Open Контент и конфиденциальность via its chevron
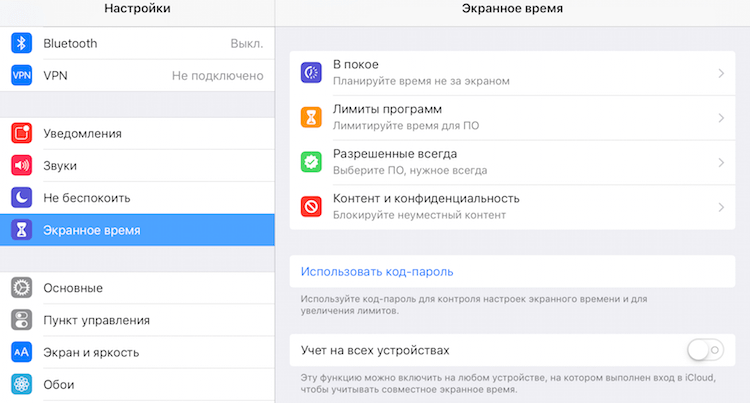 (721, 207)
